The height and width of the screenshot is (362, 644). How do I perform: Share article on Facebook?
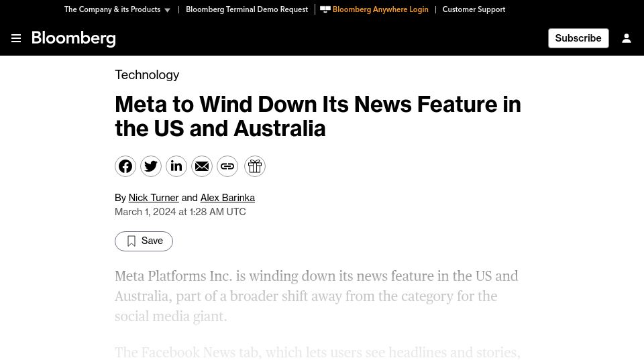(125, 166)
